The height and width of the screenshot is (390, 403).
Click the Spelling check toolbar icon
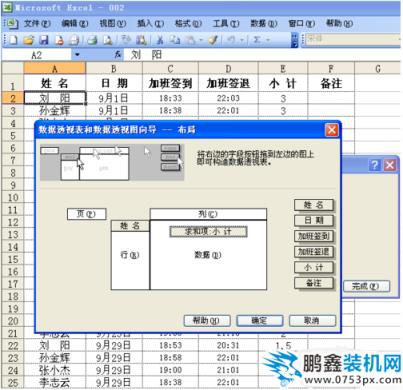[126, 40]
